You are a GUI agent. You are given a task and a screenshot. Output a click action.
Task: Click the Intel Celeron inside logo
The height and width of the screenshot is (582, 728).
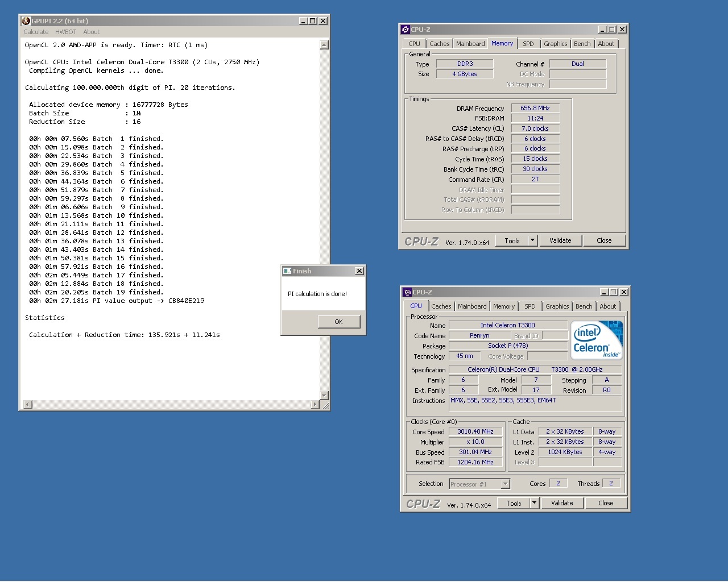(x=597, y=340)
